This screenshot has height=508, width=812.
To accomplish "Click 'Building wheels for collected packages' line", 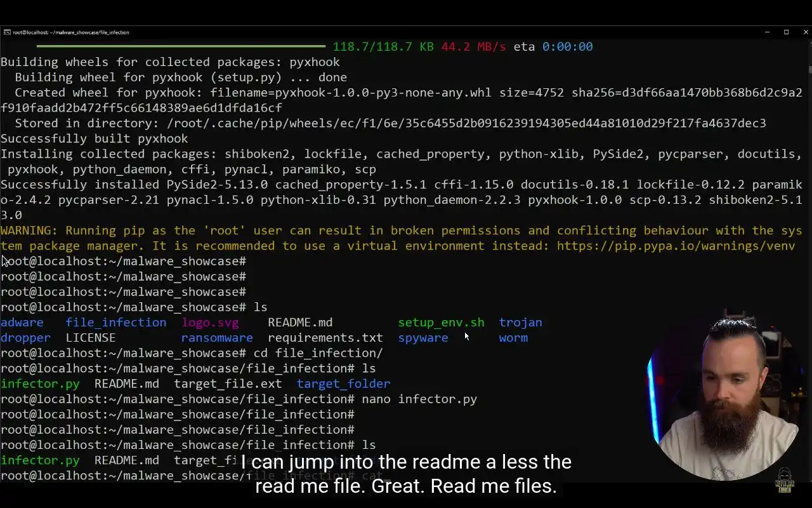I will tap(170, 62).
